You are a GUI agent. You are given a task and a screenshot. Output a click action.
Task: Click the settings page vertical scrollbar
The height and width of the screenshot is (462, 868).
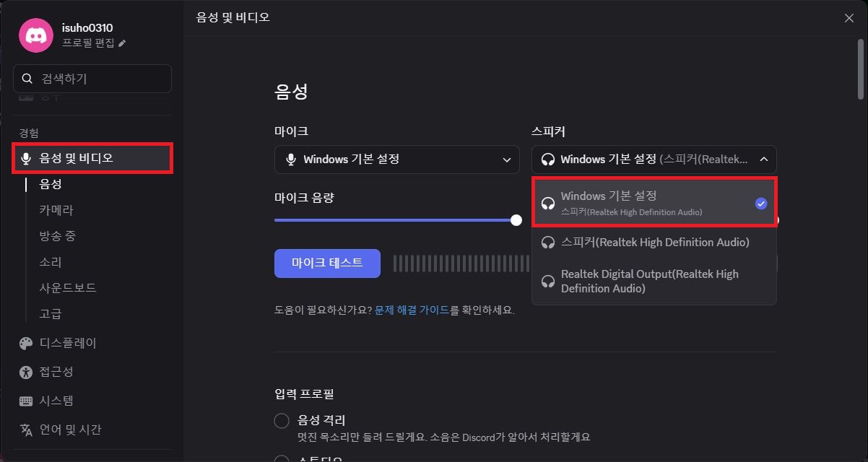(861, 69)
